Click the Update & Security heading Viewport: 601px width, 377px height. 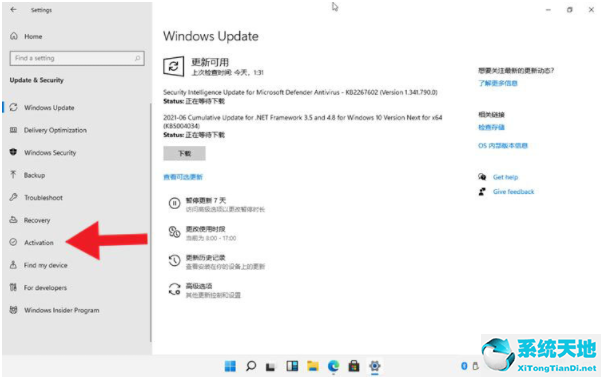tap(36, 80)
